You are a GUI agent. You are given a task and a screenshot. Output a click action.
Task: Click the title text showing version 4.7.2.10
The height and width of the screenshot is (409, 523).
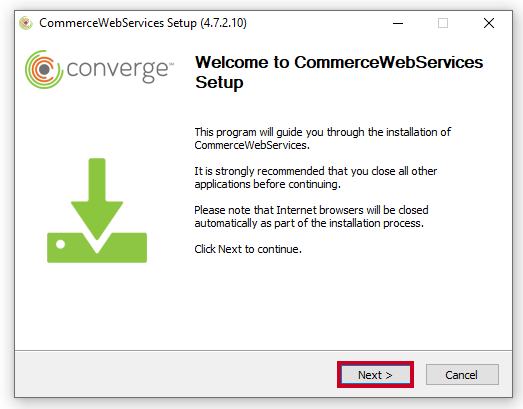coord(143,23)
